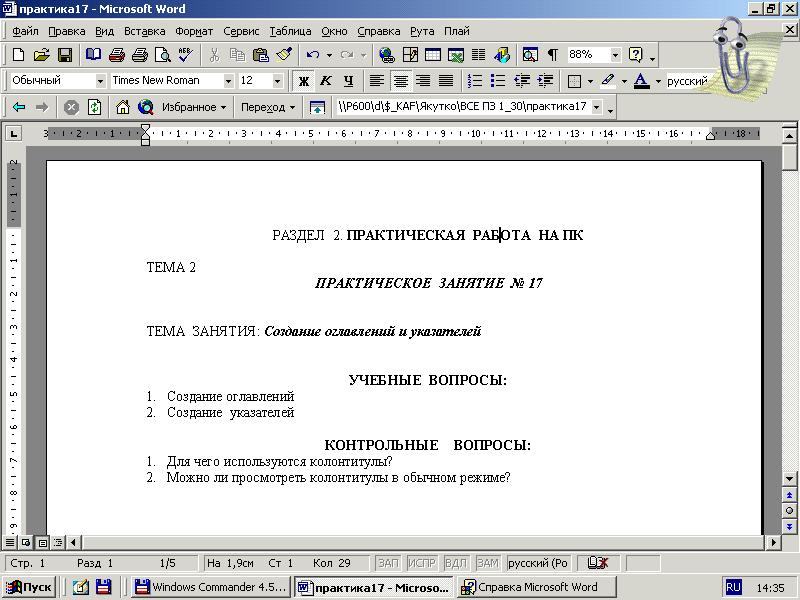Toggle underline Ч formatting

pyautogui.click(x=348, y=81)
